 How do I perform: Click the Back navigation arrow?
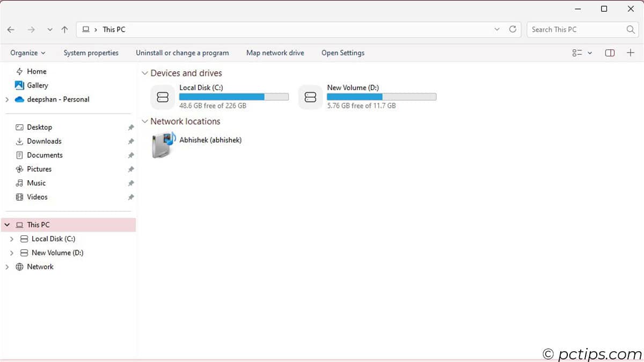(x=11, y=29)
